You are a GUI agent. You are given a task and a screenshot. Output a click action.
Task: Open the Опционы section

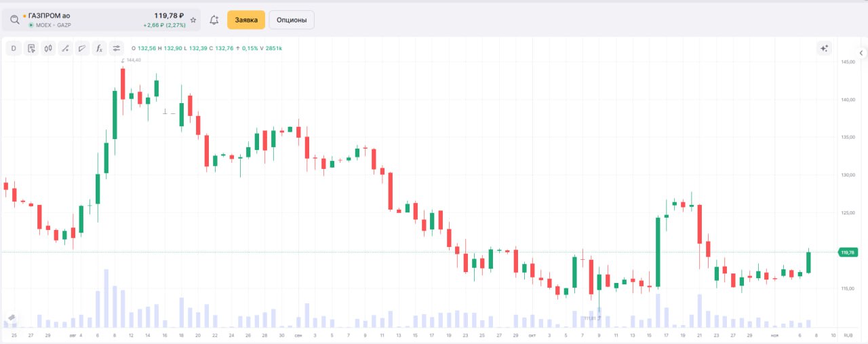click(x=292, y=20)
